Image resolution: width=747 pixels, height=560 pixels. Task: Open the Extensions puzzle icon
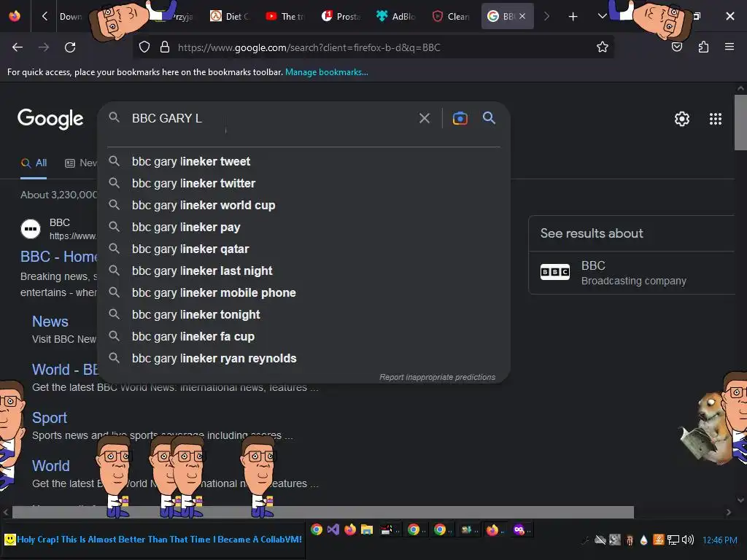(x=703, y=47)
